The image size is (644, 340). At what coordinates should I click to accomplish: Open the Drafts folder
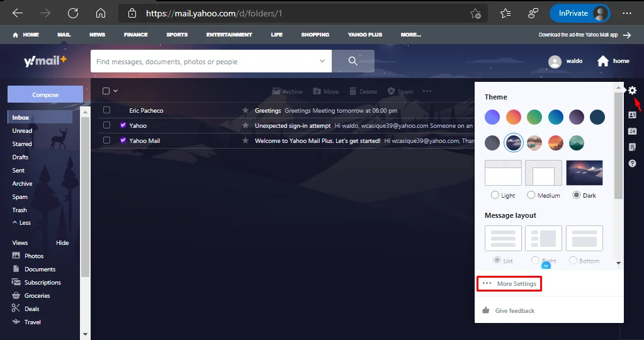(x=20, y=157)
